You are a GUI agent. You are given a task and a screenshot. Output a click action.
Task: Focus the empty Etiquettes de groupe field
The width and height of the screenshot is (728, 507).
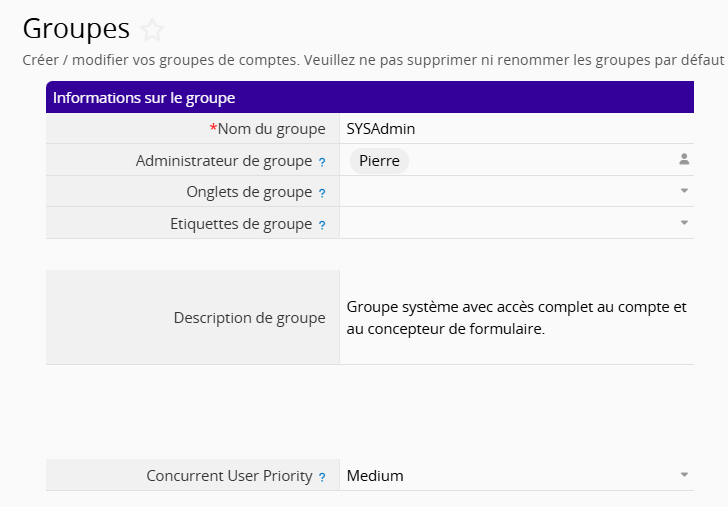tap(505, 223)
